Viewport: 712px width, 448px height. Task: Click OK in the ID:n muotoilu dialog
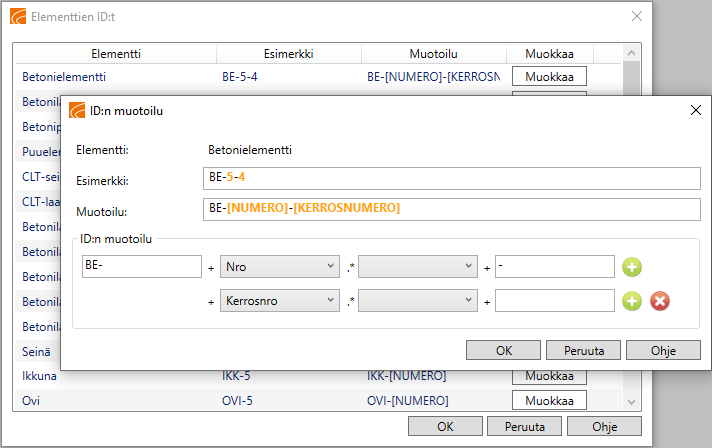pyautogui.click(x=504, y=350)
